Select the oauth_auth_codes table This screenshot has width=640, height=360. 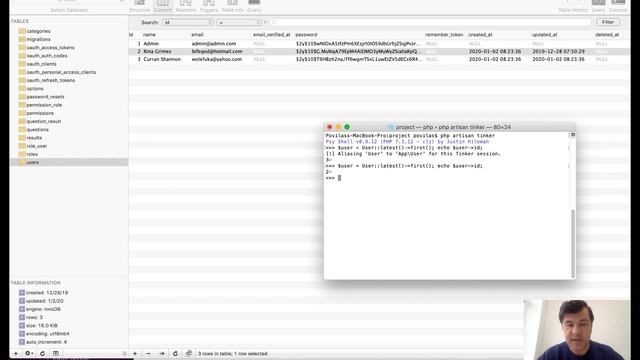coord(47,56)
